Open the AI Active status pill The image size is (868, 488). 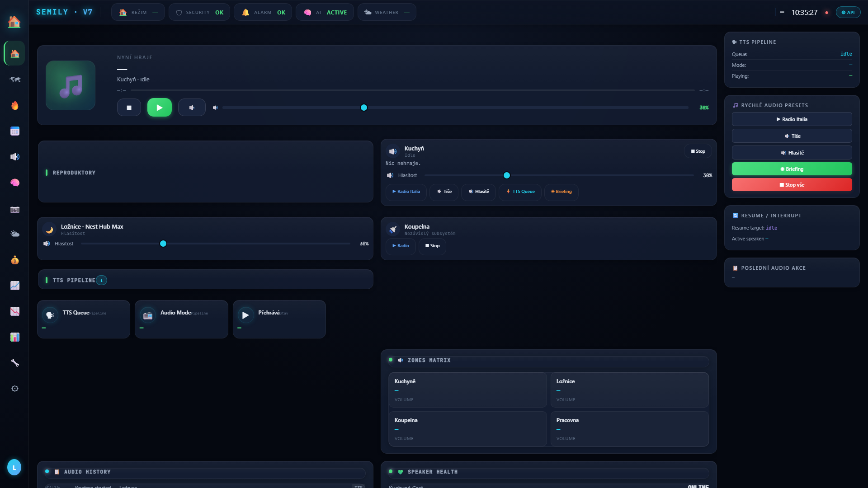coord(325,12)
